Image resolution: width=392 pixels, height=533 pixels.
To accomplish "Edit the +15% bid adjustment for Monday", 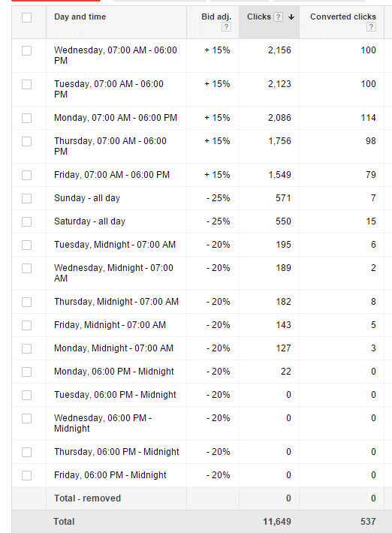I will 217,118.
